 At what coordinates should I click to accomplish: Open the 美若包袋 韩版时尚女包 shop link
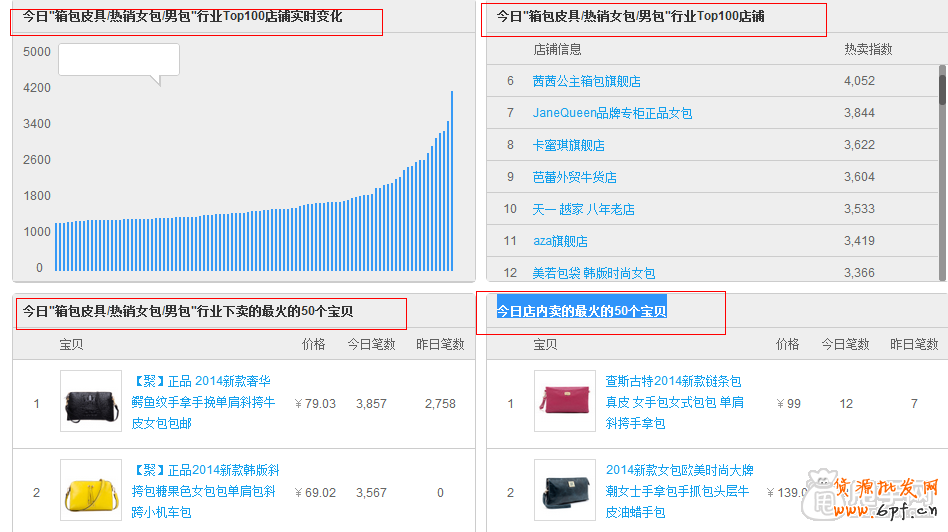(593, 273)
